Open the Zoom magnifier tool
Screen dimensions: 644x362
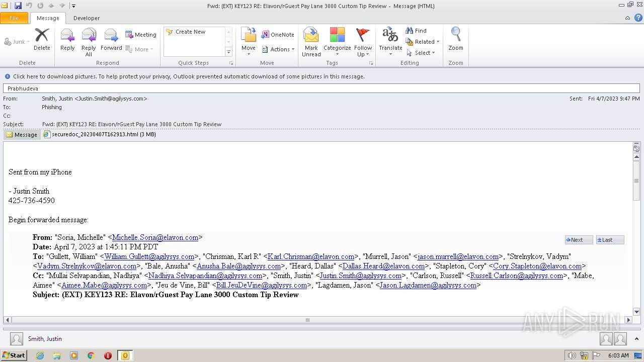tap(456, 39)
